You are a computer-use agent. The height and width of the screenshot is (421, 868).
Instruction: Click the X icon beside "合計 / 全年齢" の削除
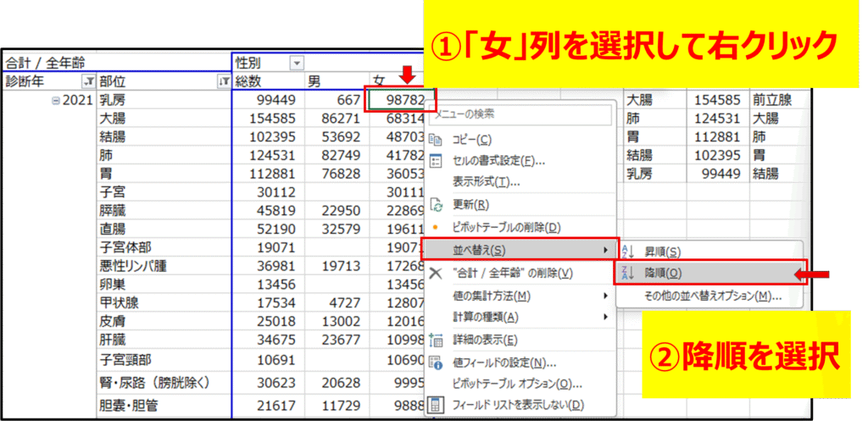tap(437, 274)
